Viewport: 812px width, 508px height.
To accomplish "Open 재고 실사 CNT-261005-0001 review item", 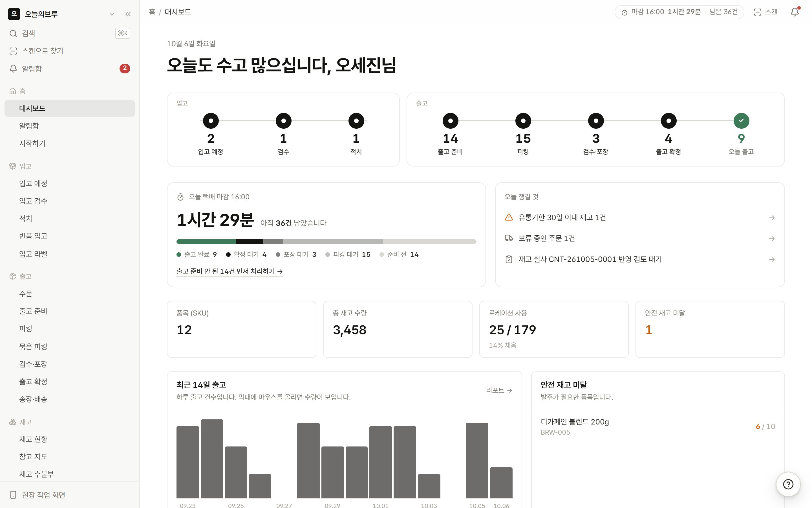I will (x=640, y=259).
